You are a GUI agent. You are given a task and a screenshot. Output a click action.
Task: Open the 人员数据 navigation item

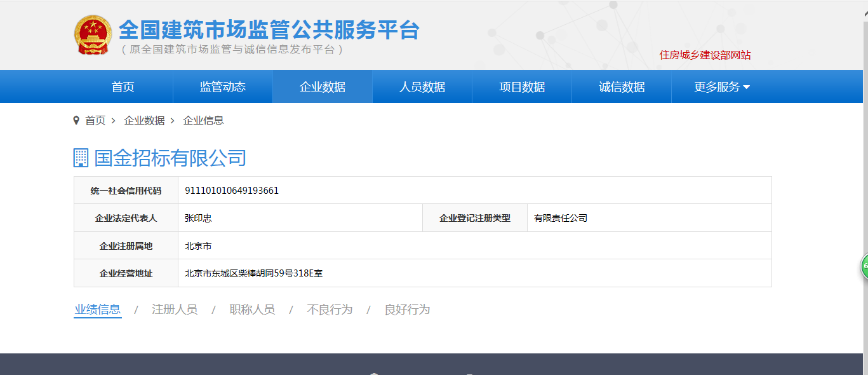point(422,87)
